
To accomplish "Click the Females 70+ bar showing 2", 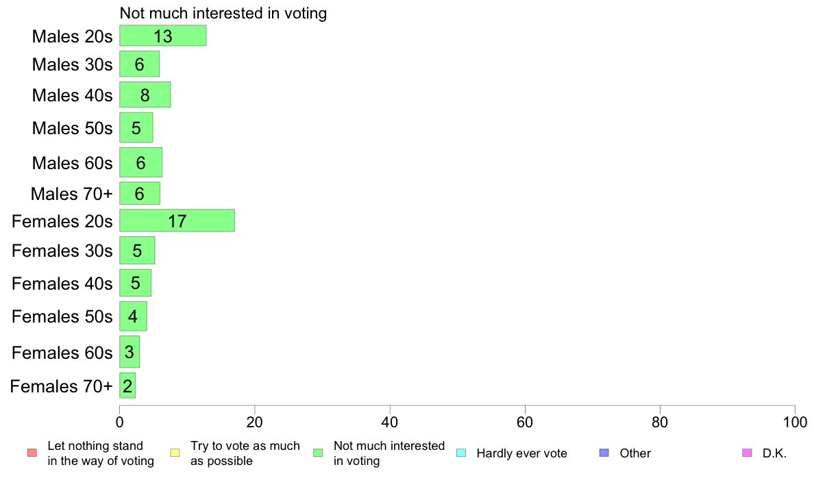I will 127,386.
